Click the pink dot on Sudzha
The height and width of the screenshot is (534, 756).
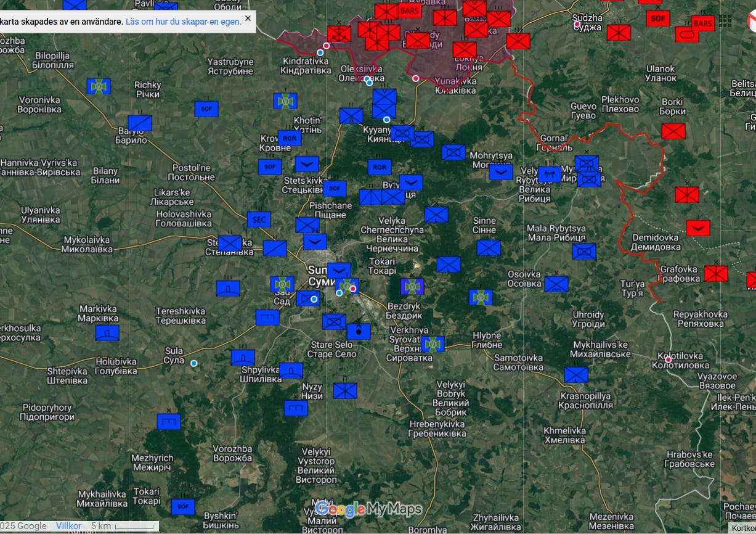click(577, 25)
